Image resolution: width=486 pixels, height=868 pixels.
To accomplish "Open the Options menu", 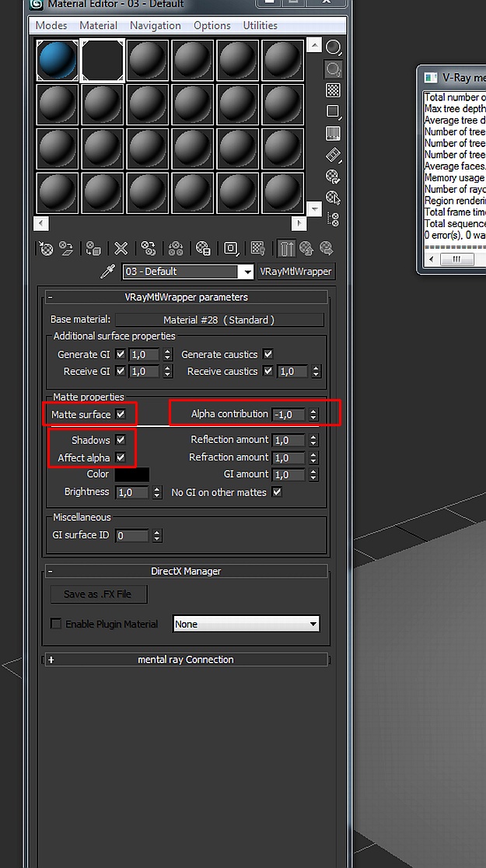I will point(212,26).
